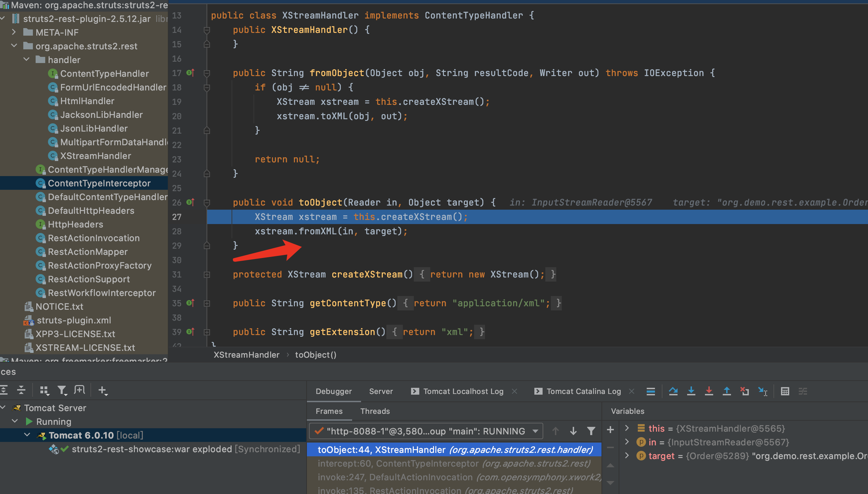Click Expand All in Services toolbar
The width and height of the screenshot is (868, 494).
[x=4, y=390]
